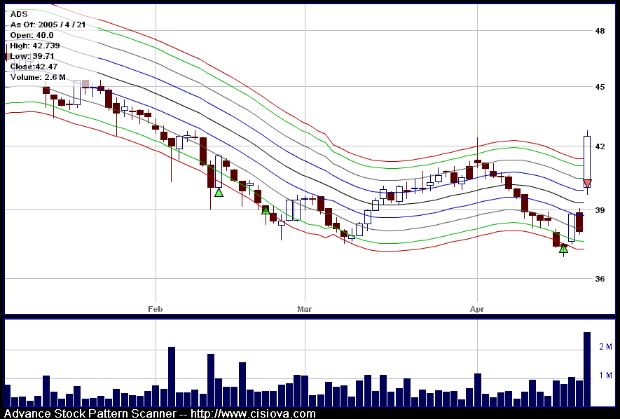
Task: Click the green up-triangle marker in late February
Action: (x=266, y=210)
